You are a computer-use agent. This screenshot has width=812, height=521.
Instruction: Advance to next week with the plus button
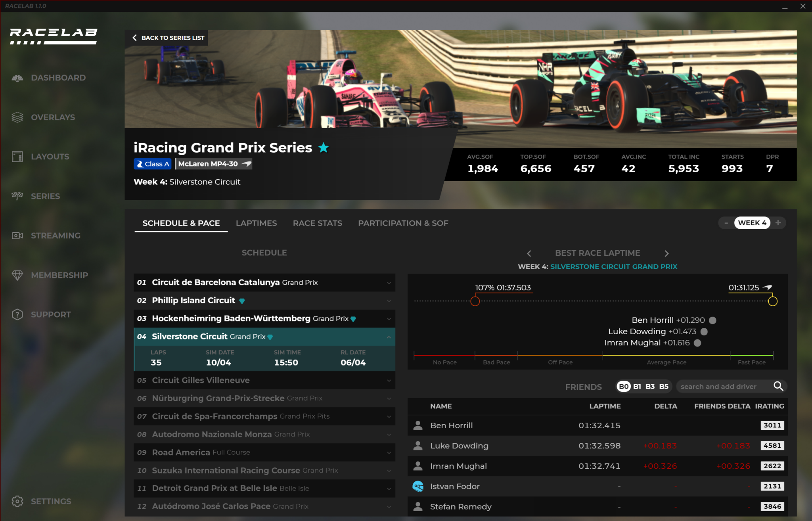(x=778, y=223)
